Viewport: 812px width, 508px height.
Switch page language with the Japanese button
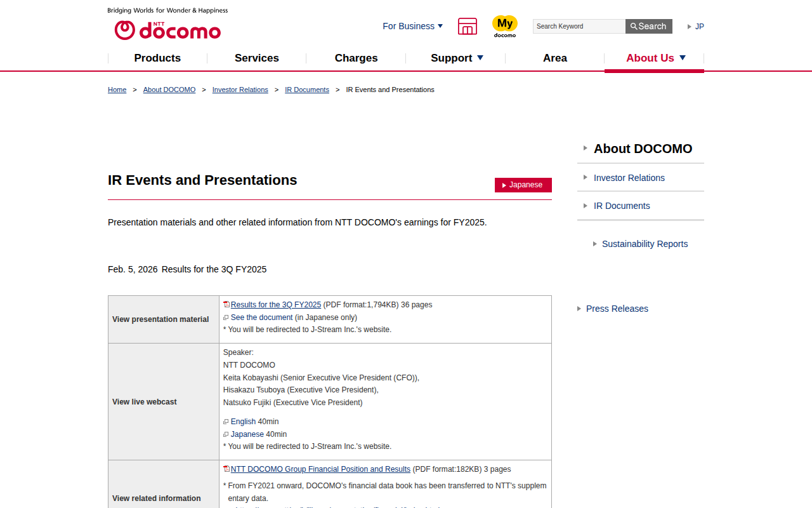tap(523, 185)
